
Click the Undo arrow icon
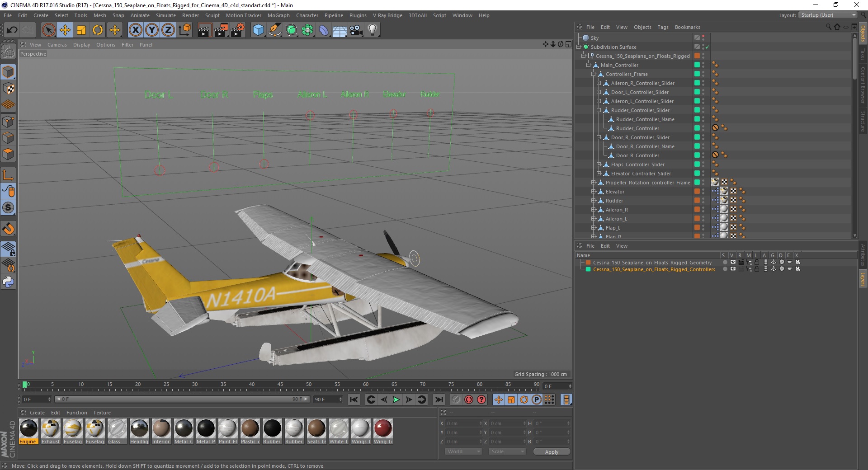click(x=12, y=30)
